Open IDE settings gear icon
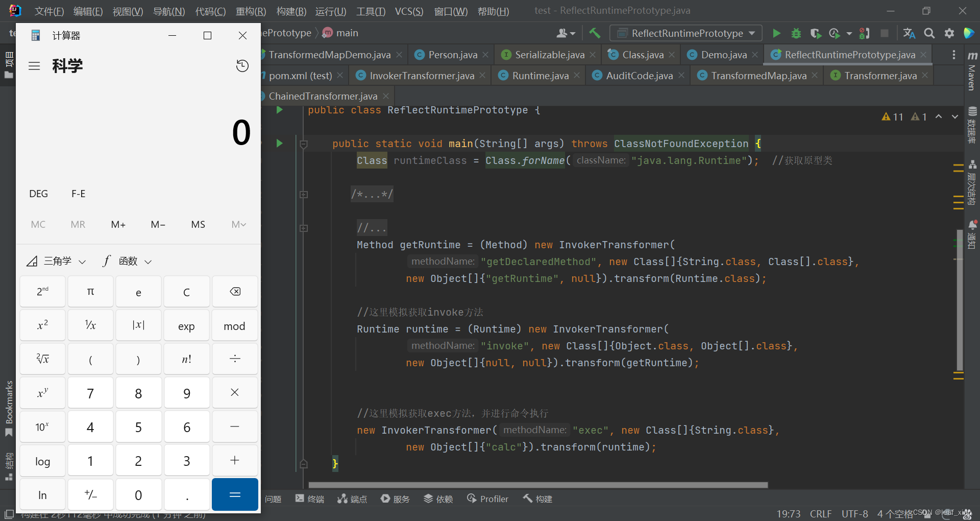The width and height of the screenshot is (980, 521). pos(949,33)
